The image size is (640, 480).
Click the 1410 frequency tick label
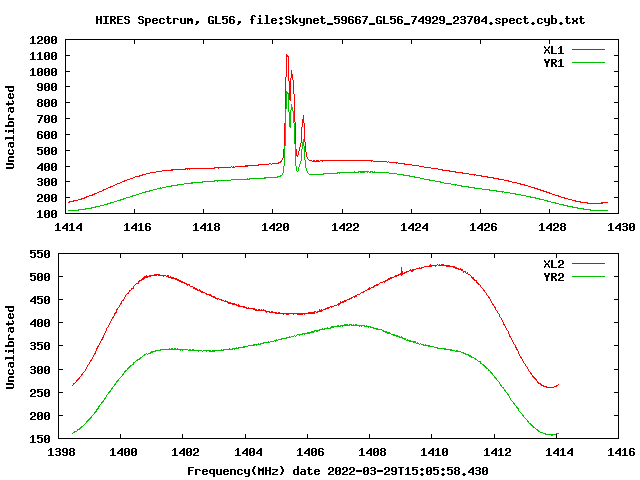(434, 452)
